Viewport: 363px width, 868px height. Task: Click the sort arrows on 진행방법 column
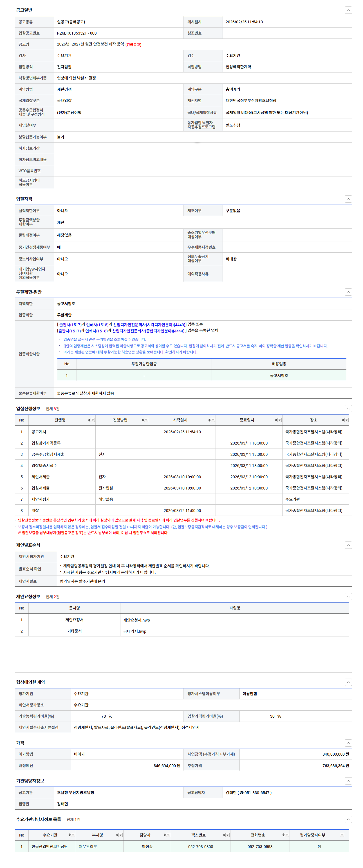point(142,420)
